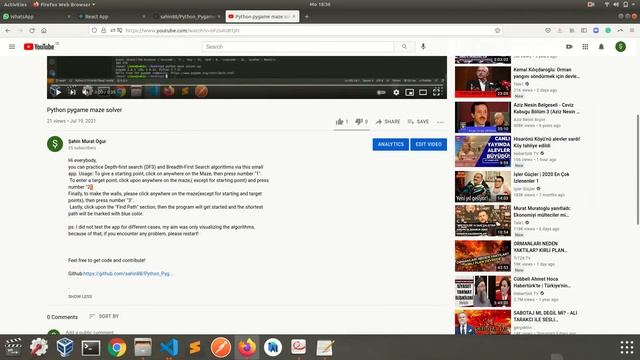
Task: Switch to the WhatsApp tab
Action: [37, 16]
